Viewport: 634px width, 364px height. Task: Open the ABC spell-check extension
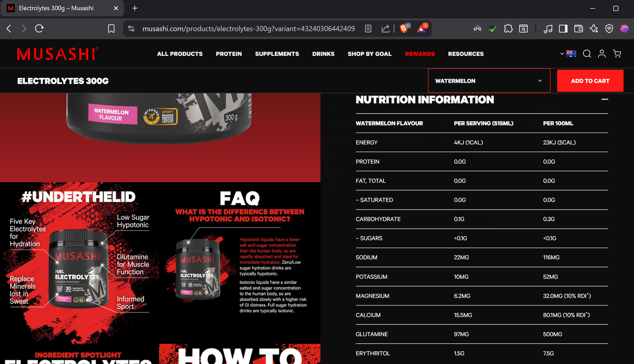492,29
